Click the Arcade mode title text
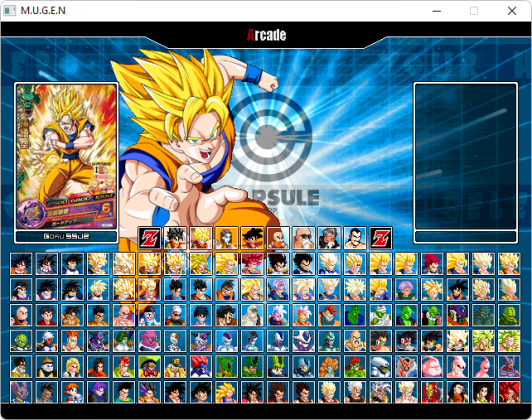Screen dimensions: 532x420 [x=266, y=35]
